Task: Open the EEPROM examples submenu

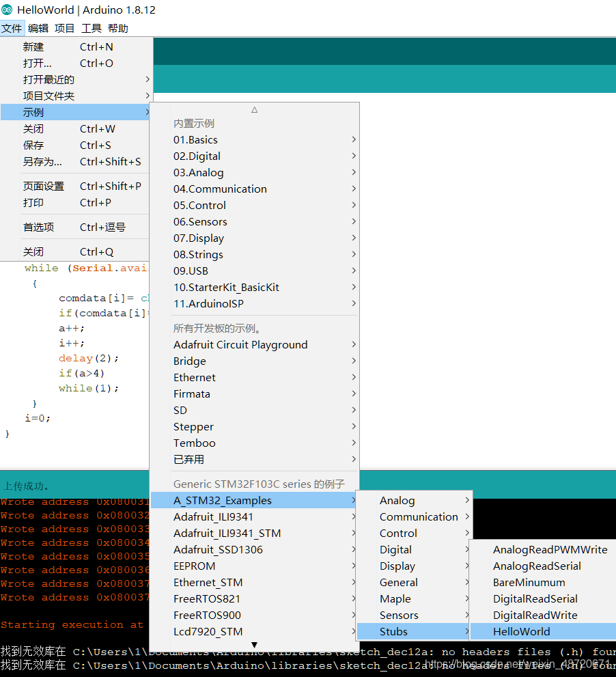Action: 254,566
